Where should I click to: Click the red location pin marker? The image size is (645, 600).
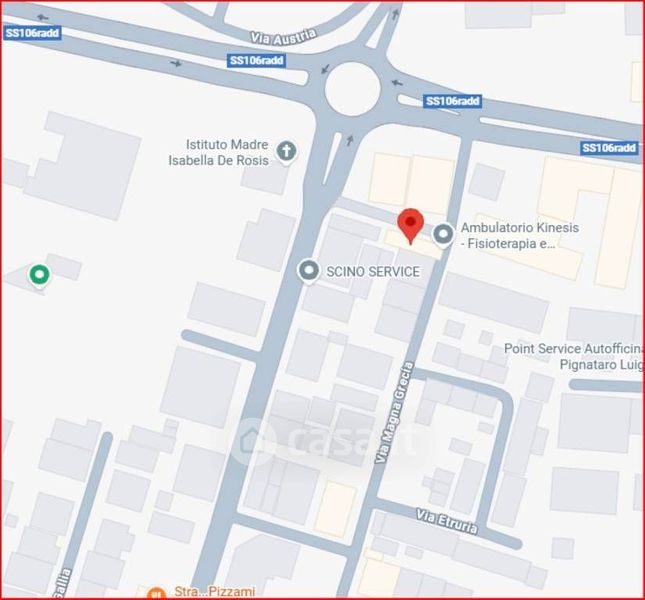(411, 226)
